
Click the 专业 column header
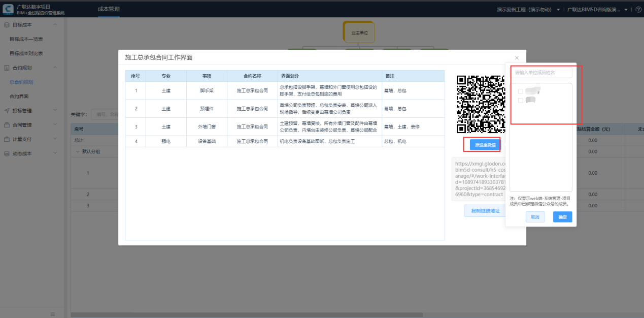click(166, 76)
